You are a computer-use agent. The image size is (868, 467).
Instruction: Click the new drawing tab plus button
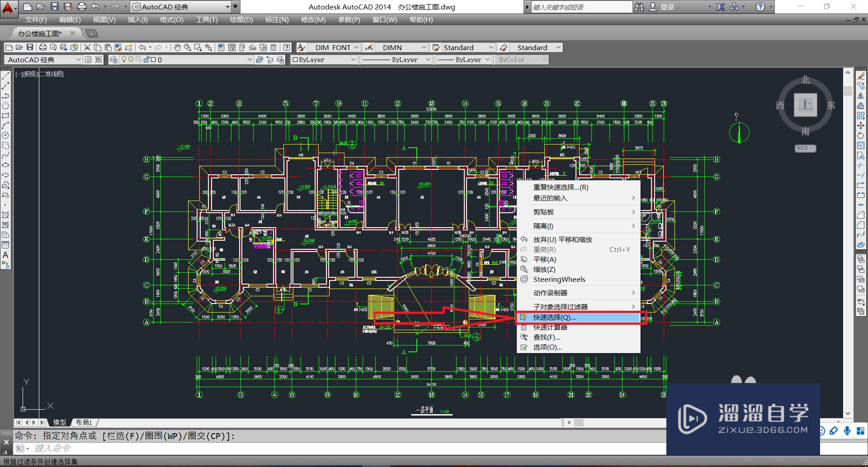tap(91, 33)
